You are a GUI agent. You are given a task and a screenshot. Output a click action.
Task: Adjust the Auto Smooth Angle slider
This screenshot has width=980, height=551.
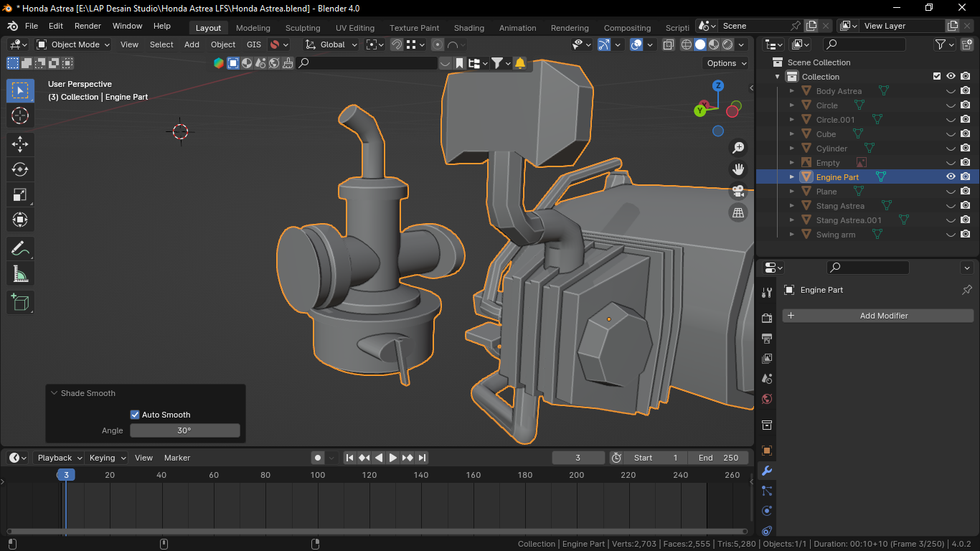[184, 430]
